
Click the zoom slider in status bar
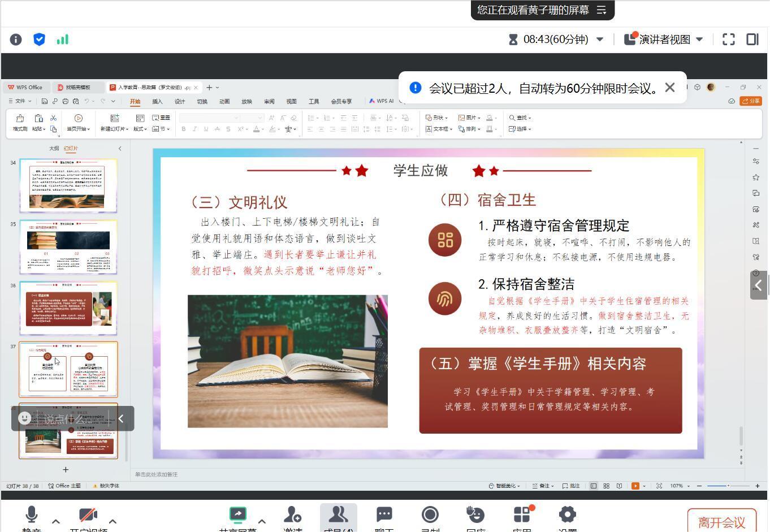point(728,486)
